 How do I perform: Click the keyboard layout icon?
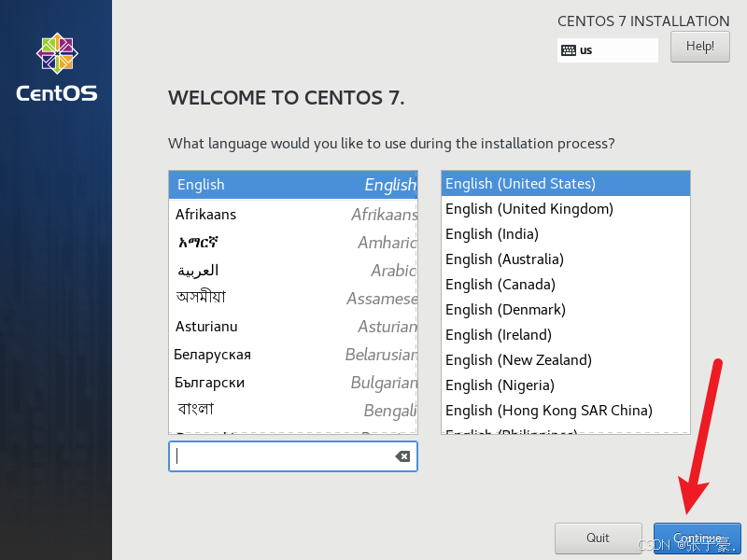click(x=568, y=50)
